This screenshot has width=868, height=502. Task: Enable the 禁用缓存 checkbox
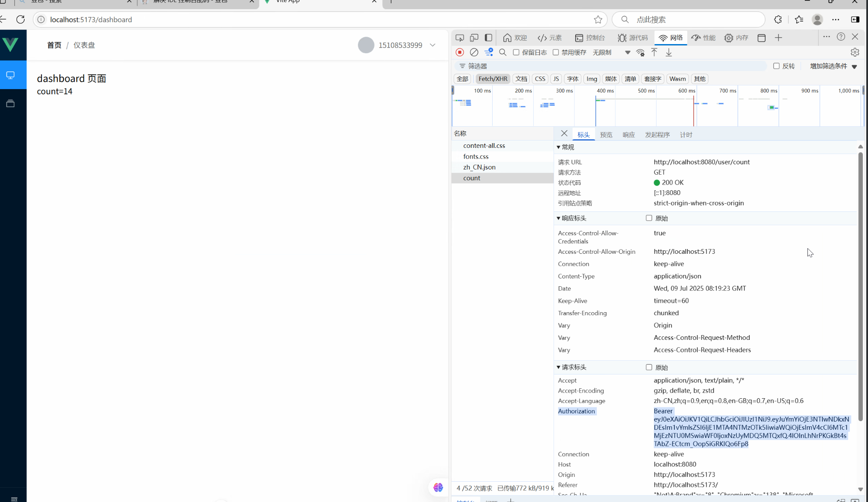[556, 52]
